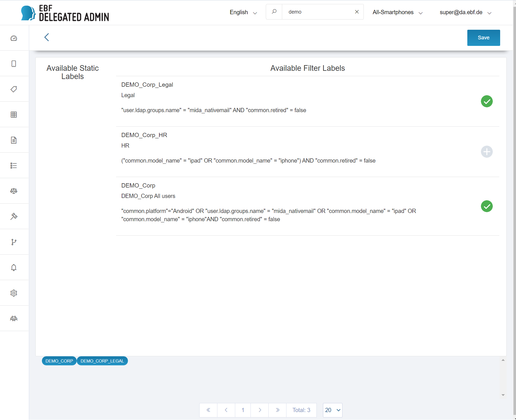The image size is (516, 420).
Task: Click the Total: 3 count
Action: (x=301, y=410)
